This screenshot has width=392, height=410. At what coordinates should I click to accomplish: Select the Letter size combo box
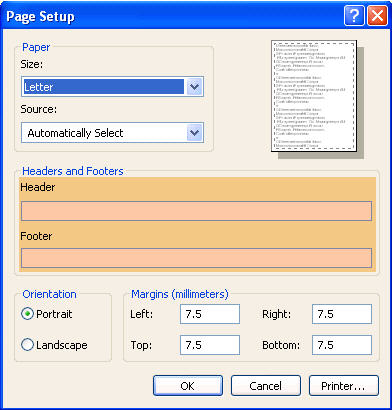(x=112, y=87)
